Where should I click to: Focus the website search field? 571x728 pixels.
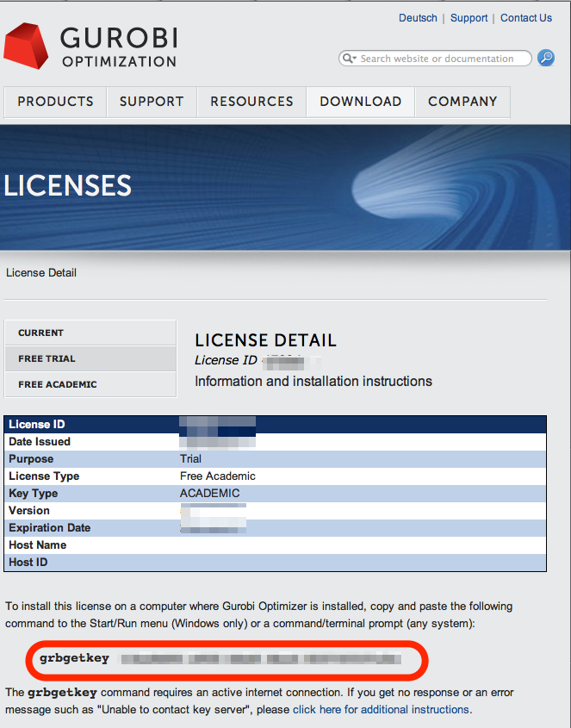click(436, 59)
